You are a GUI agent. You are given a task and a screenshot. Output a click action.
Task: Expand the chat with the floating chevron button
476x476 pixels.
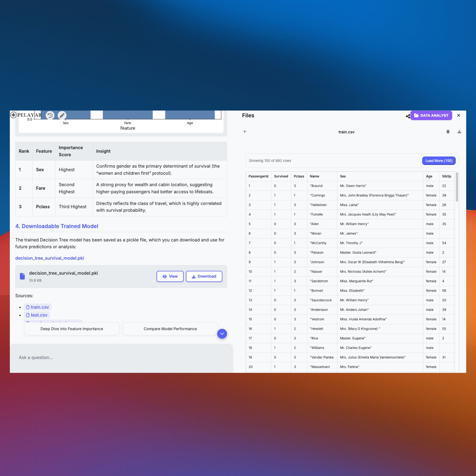tap(222, 333)
